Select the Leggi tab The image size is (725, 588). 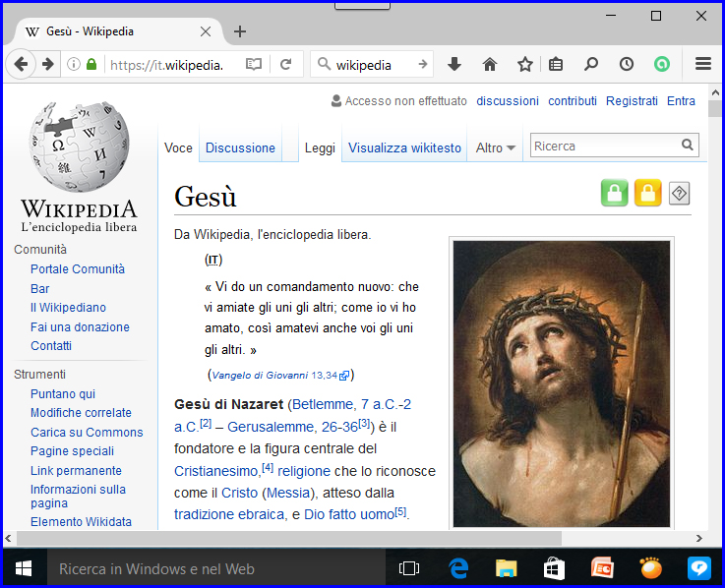[320, 148]
